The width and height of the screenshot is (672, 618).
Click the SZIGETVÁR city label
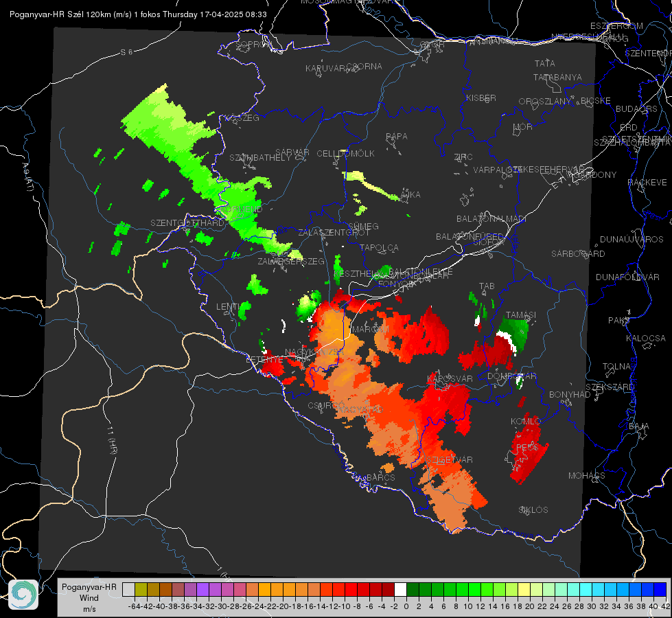click(450, 460)
